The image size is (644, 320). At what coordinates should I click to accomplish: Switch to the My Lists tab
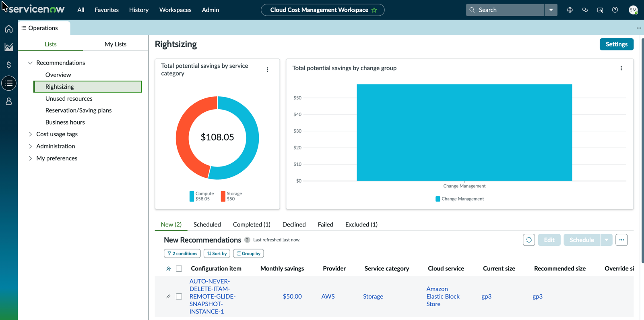point(116,44)
